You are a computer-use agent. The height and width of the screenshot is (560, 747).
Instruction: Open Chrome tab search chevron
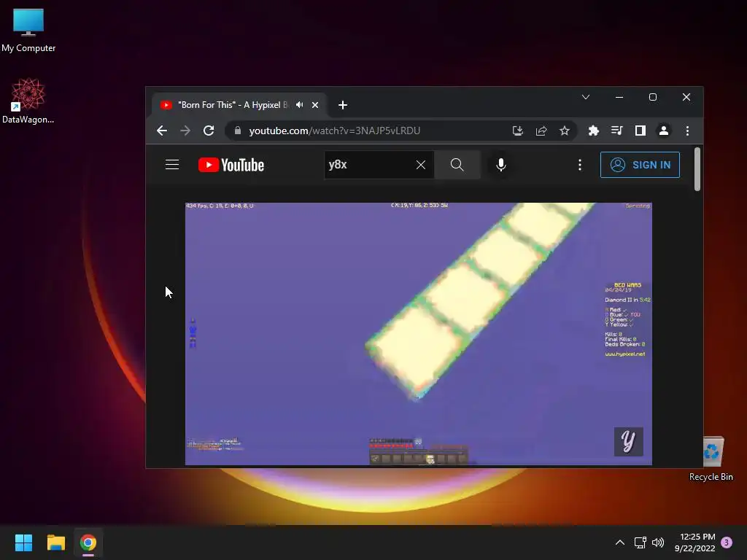pyautogui.click(x=586, y=97)
